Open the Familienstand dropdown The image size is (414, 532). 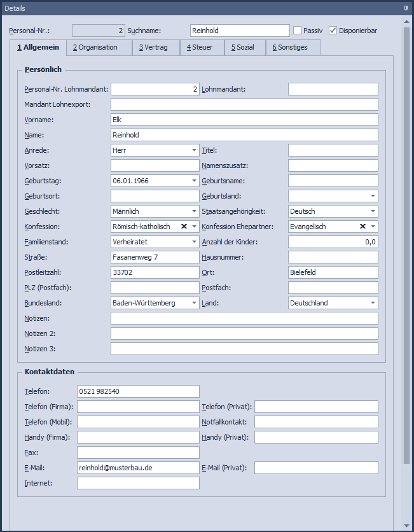pyautogui.click(x=193, y=242)
